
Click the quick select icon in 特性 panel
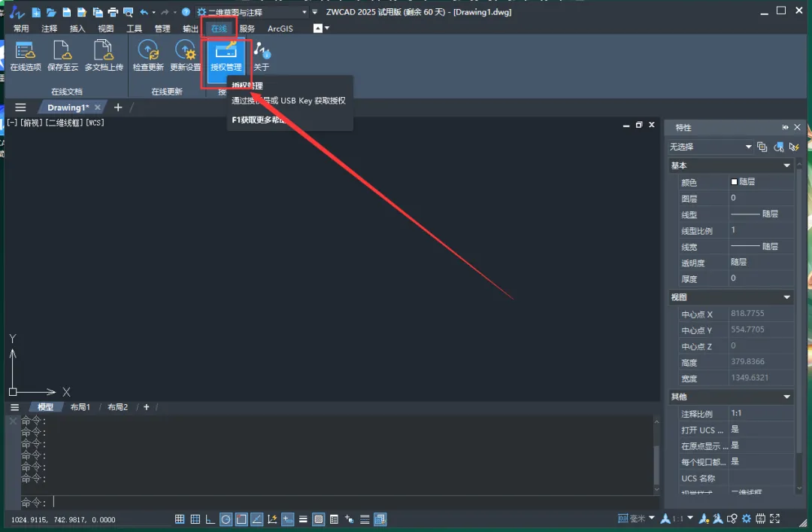tap(794, 147)
